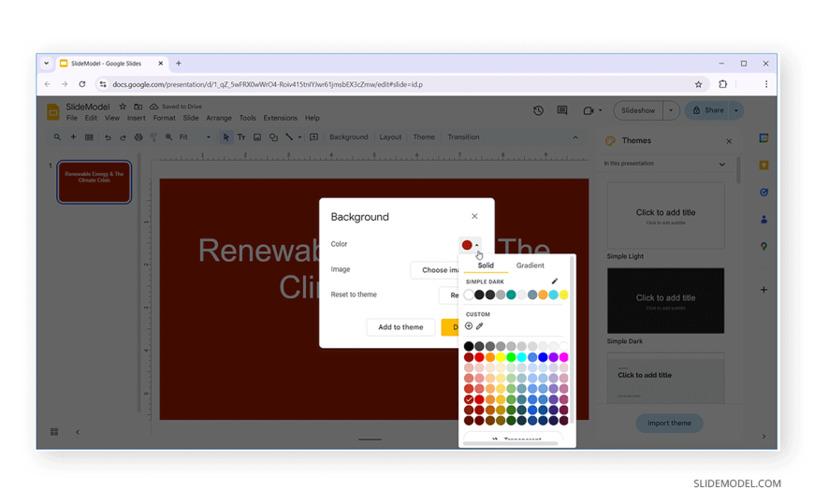This screenshot has height=504, width=814.
Task: Select slide 1 thumbnail in filmstrip
Action: (94, 181)
